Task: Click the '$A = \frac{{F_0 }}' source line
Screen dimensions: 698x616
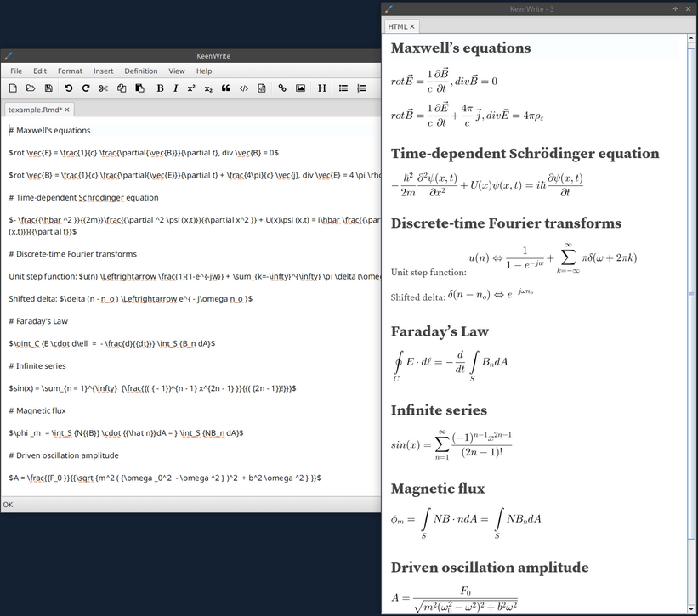Action: tap(165, 478)
